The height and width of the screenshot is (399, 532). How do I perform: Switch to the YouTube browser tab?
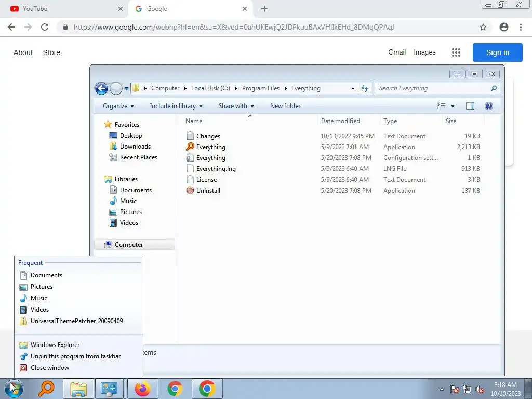(64, 9)
